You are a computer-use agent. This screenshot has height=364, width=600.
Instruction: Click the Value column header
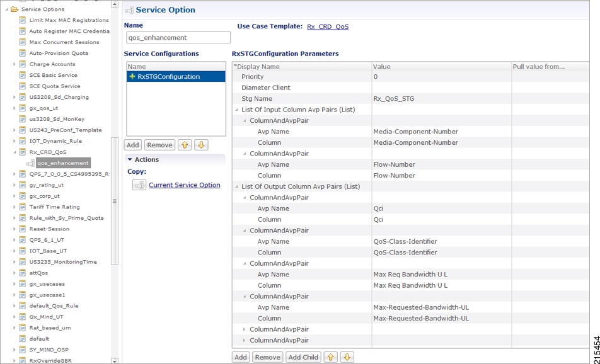442,67
